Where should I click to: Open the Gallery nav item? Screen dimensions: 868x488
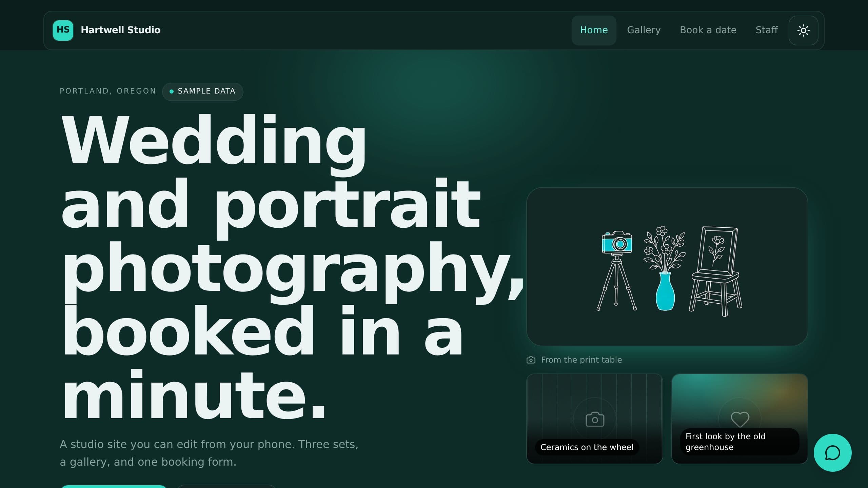coord(644,30)
